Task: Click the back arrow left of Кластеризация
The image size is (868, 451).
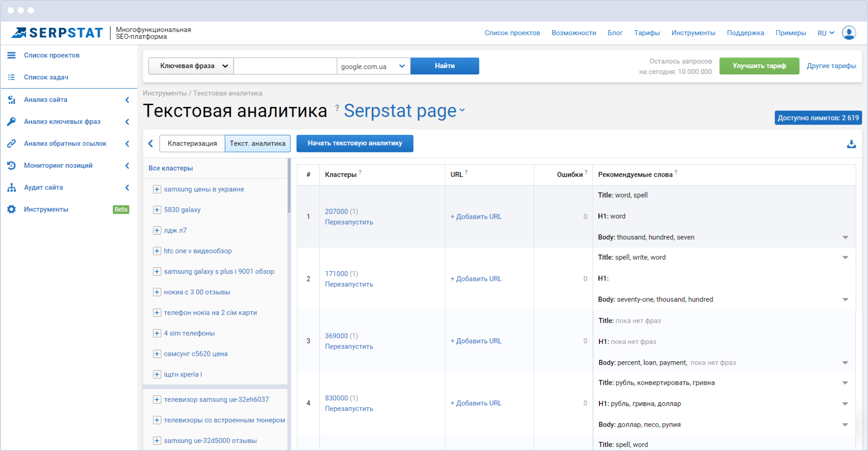Action: (x=151, y=143)
